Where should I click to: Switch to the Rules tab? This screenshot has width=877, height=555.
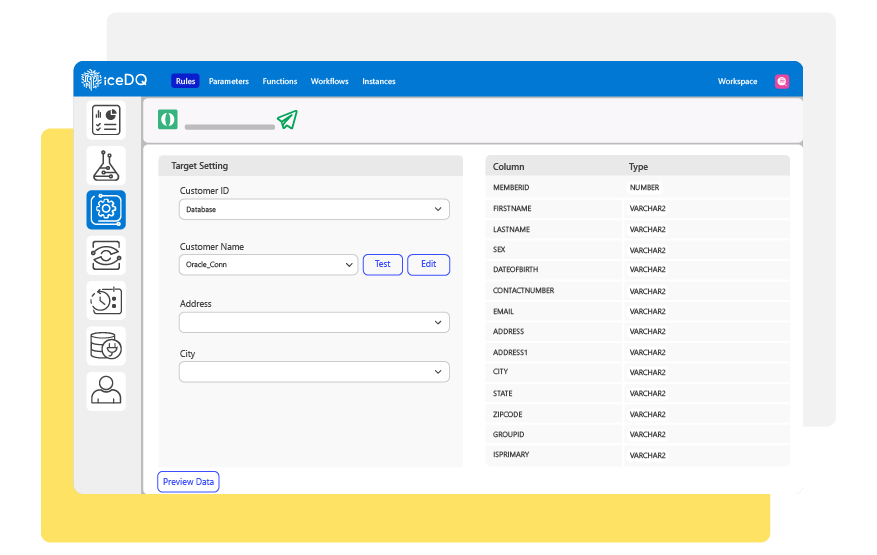(185, 81)
